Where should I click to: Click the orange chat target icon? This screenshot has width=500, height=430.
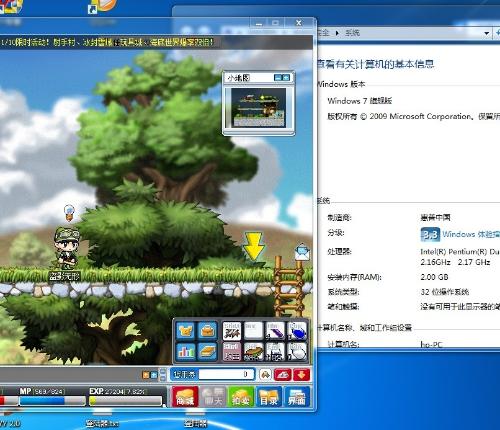(x=146, y=375)
